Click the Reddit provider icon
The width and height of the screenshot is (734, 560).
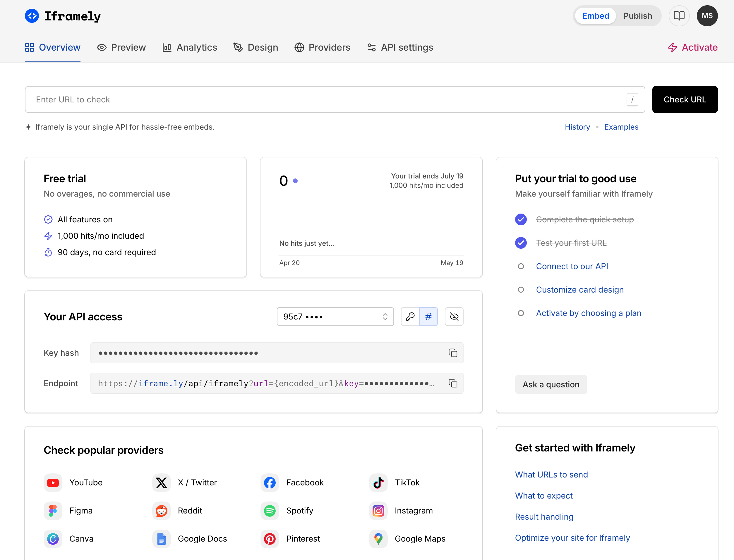[161, 510]
